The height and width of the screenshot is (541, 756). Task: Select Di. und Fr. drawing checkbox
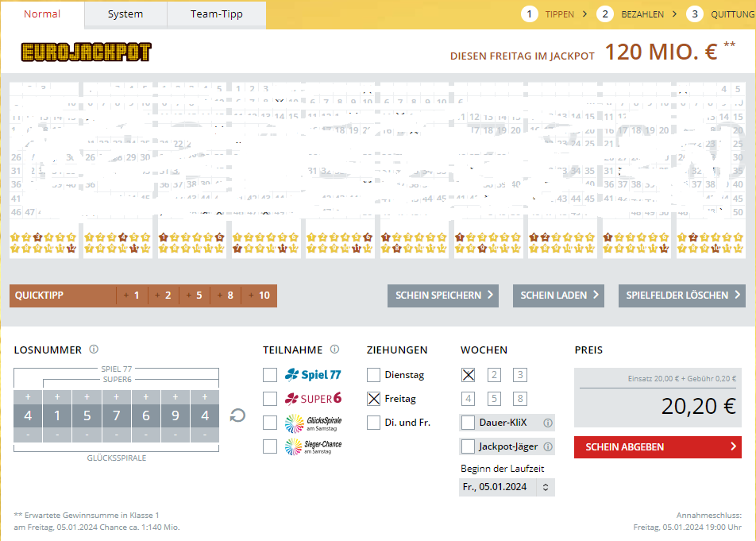click(x=374, y=423)
